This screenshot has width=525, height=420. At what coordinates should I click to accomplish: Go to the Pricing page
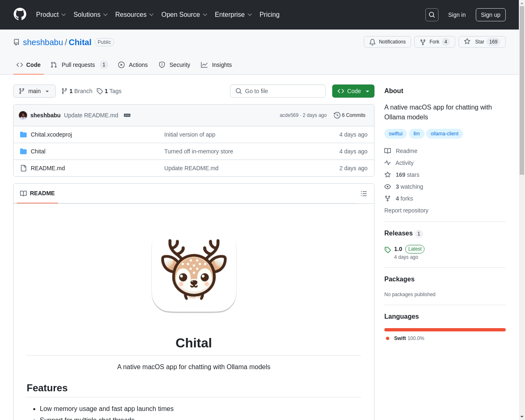coord(269,15)
